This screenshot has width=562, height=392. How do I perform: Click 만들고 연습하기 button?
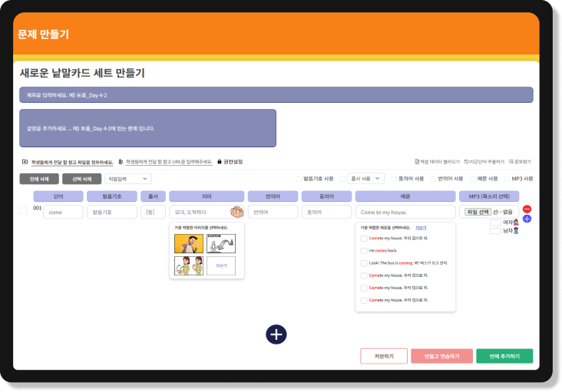pos(441,356)
